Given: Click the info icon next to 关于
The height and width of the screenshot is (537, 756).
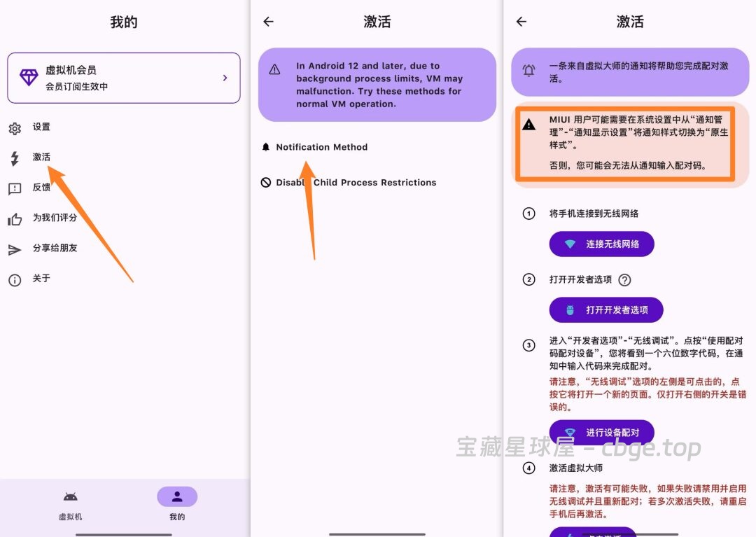Looking at the screenshot, I should click(x=15, y=279).
